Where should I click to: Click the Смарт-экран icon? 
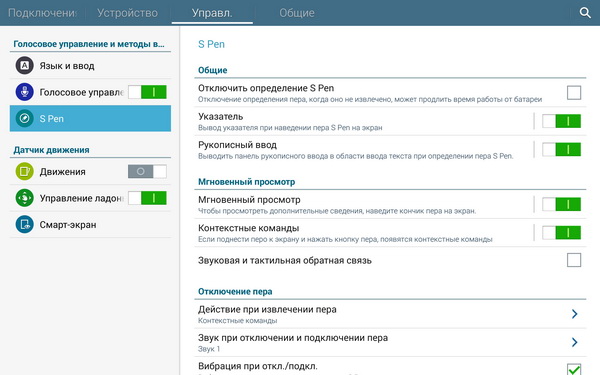point(24,225)
